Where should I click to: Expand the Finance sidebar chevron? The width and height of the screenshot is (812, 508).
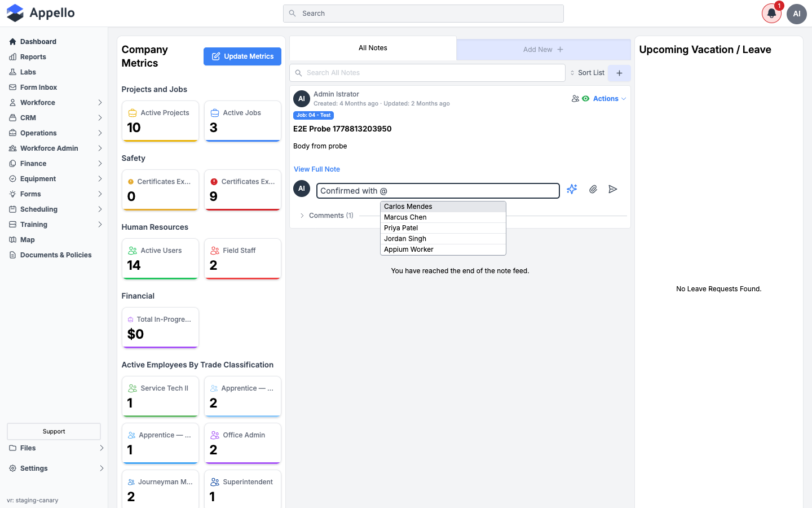point(100,164)
